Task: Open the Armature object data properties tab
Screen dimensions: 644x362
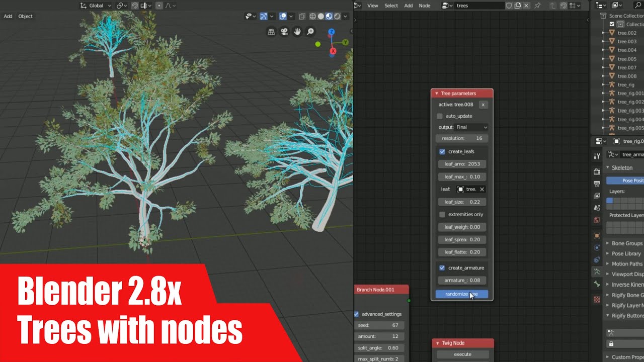Action: [597, 271]
